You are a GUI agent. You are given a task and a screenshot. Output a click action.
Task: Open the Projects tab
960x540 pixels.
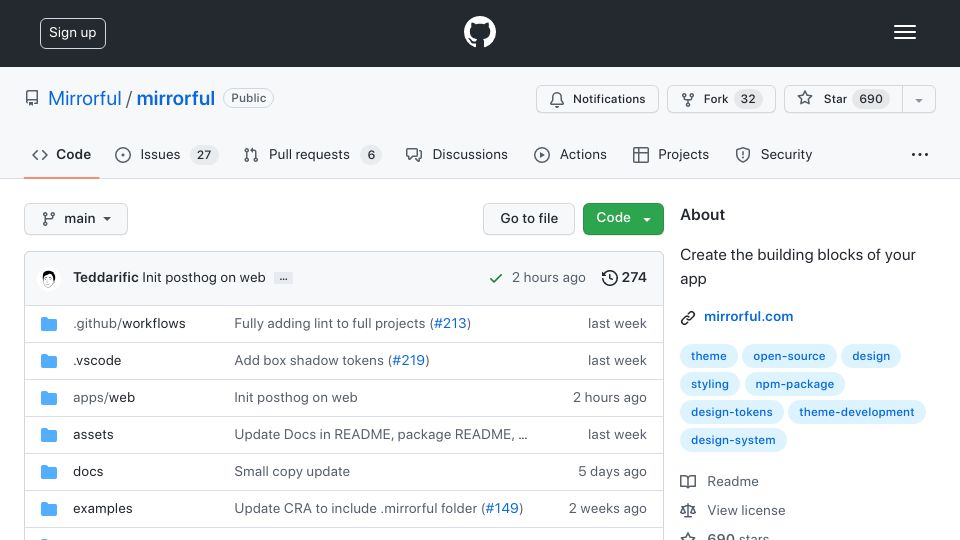click(670, 154)
